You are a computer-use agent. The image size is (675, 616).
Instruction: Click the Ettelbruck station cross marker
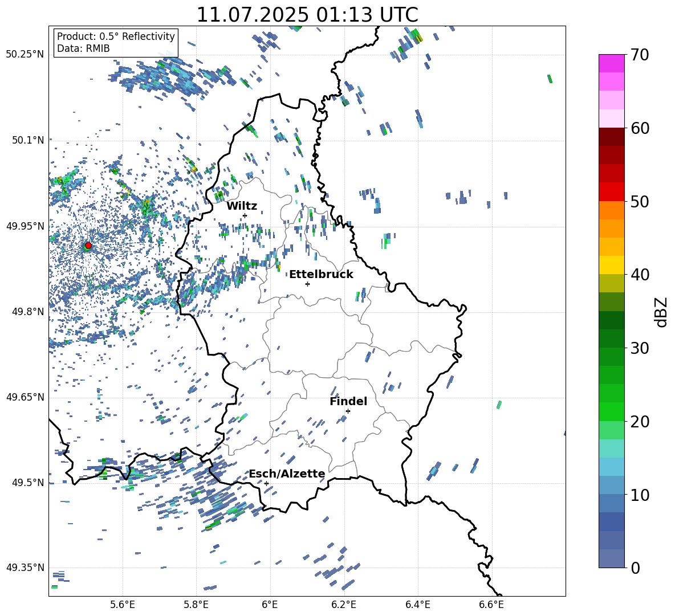point(307,284)
